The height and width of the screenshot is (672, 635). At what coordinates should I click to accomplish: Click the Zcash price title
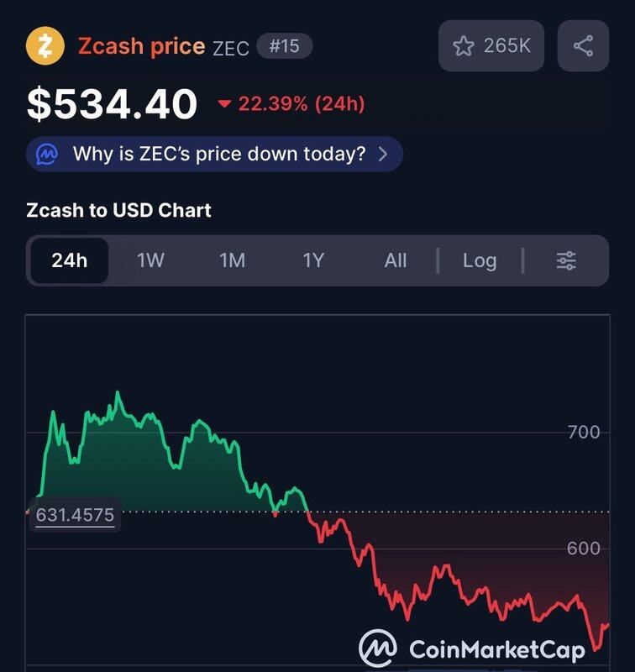141,45
